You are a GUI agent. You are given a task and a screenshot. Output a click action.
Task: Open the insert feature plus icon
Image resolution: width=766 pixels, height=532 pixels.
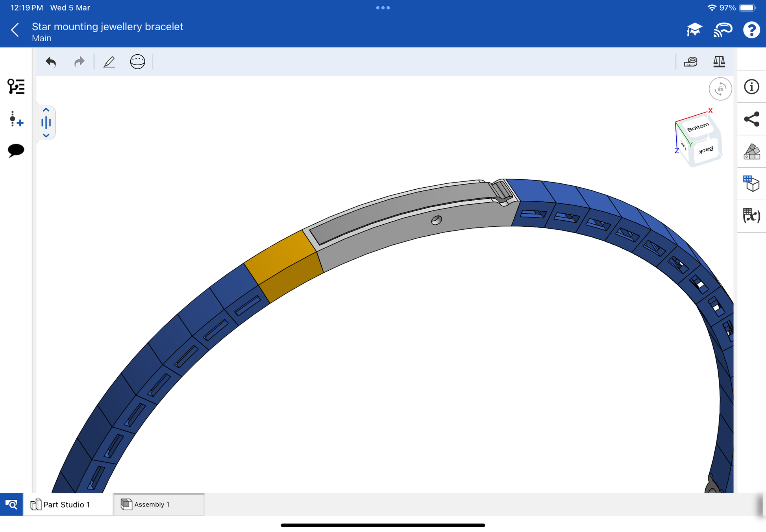pyautogui.click(x=16, y=119)
